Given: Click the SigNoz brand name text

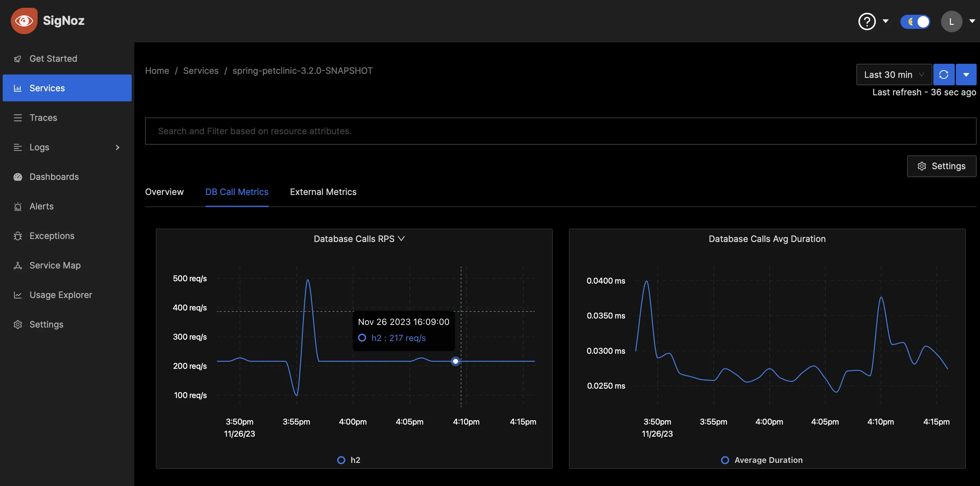Looking at the screenshot, I should pyautogui.click(x=63, y=20).
